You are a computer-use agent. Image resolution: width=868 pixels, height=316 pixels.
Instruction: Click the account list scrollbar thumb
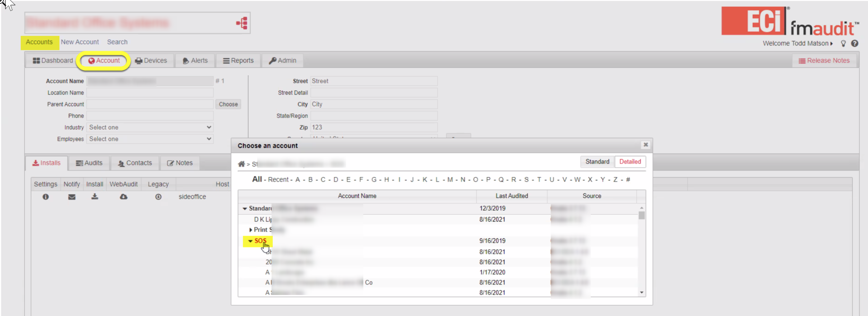click(x=641, y=216)
